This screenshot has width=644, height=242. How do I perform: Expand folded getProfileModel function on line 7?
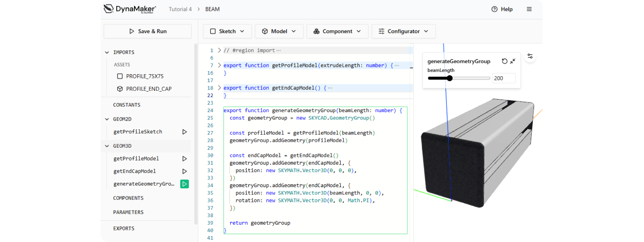coord(219,65)
